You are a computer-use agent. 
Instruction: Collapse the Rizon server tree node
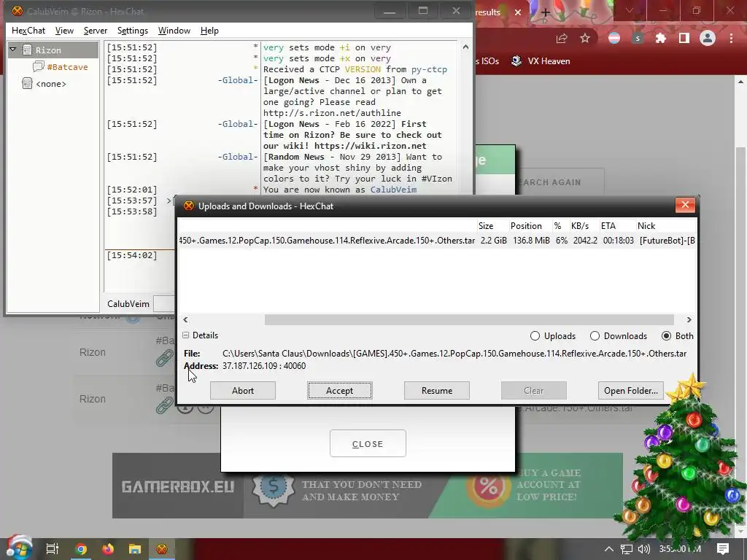point(13,50)
